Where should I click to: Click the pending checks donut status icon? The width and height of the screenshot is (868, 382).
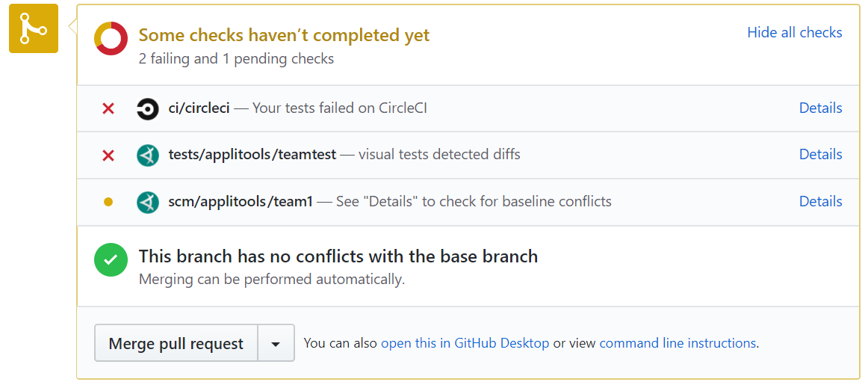point(111,38)
